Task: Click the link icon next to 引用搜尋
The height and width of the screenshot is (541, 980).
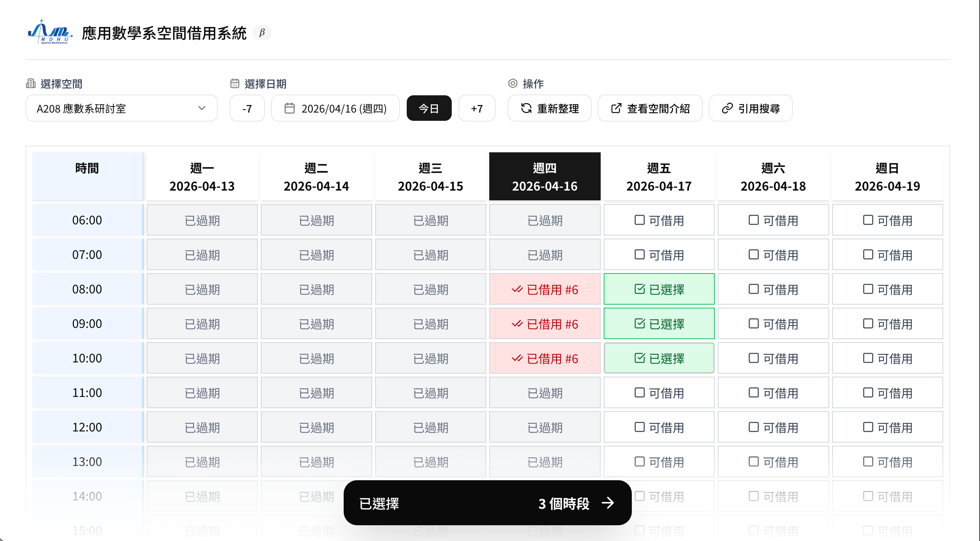Action: click(x=727, y=108)
